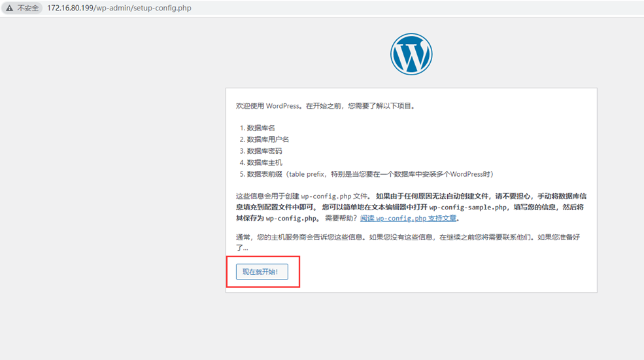
Task: Click the not-secure warning triangle icon
Action: tap(9, 8)
